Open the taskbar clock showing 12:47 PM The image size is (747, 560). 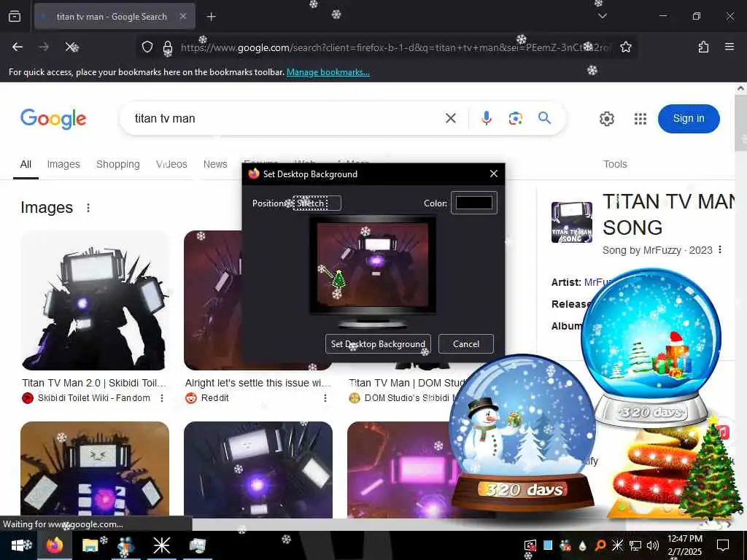[x=684, y=545]
